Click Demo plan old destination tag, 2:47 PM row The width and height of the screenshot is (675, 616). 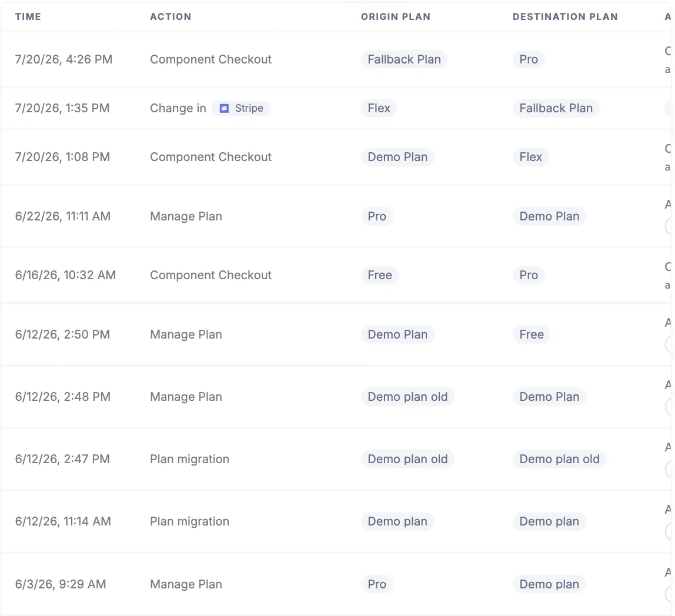(x=560, y=459)
